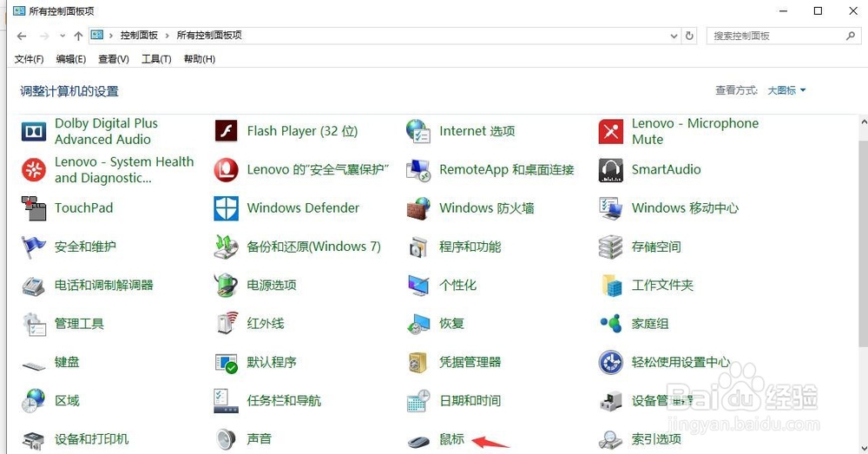The width and height of the screenshot is (868, 454).
Task: Open the recent locations dropdown arrow
Action: click(62, 36)
